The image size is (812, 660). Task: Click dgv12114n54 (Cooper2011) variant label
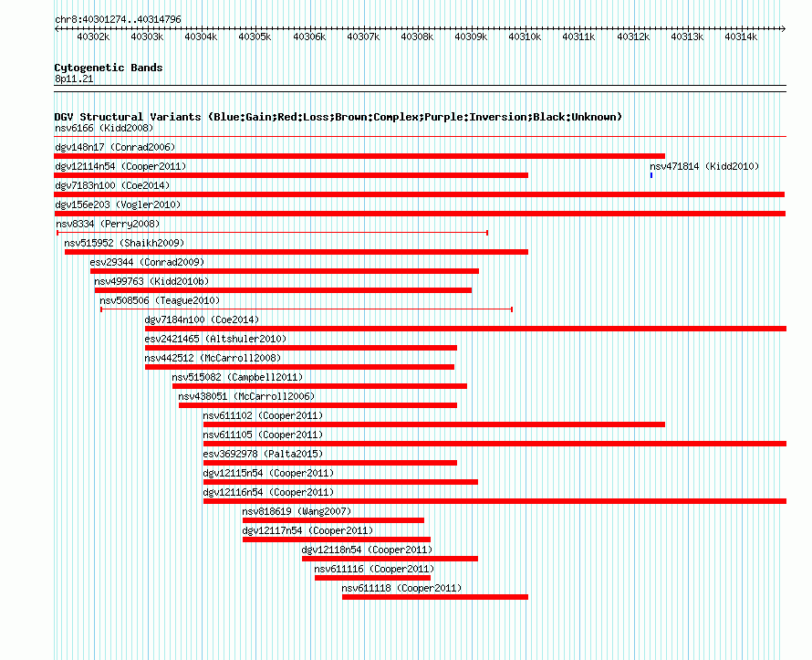tap(120, 166)
